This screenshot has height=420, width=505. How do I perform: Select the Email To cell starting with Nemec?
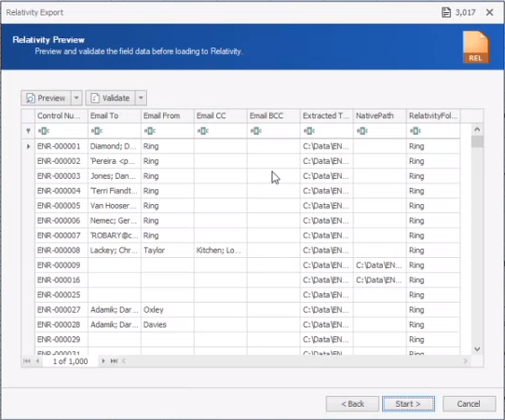point(115,221)
